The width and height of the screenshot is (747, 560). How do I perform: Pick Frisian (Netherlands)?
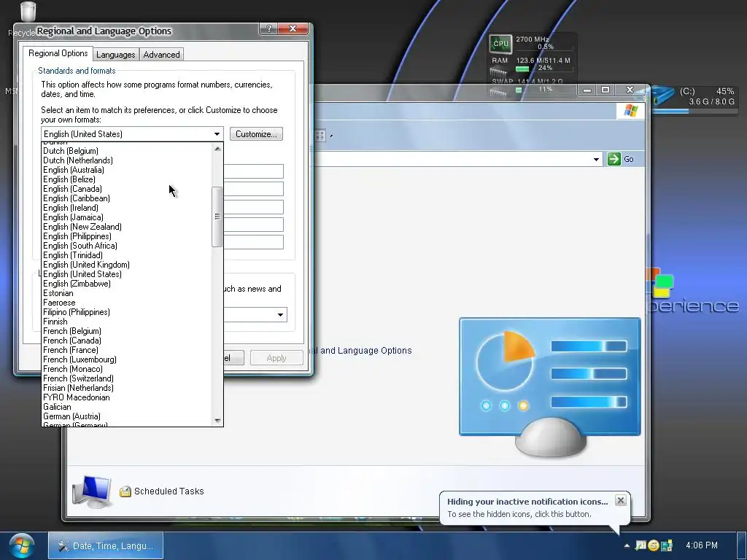[127, 388]
